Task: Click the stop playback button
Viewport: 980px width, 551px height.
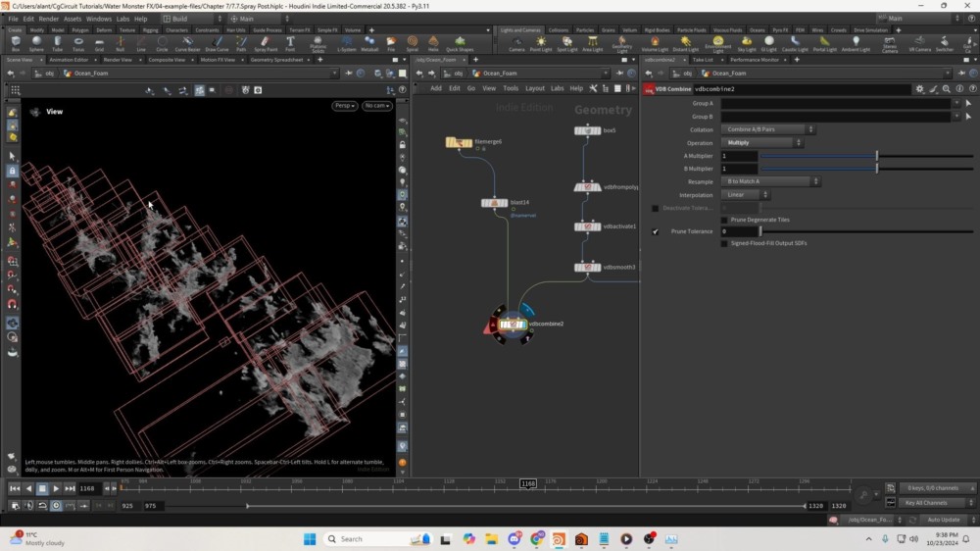Action: (x=42, y=488)
